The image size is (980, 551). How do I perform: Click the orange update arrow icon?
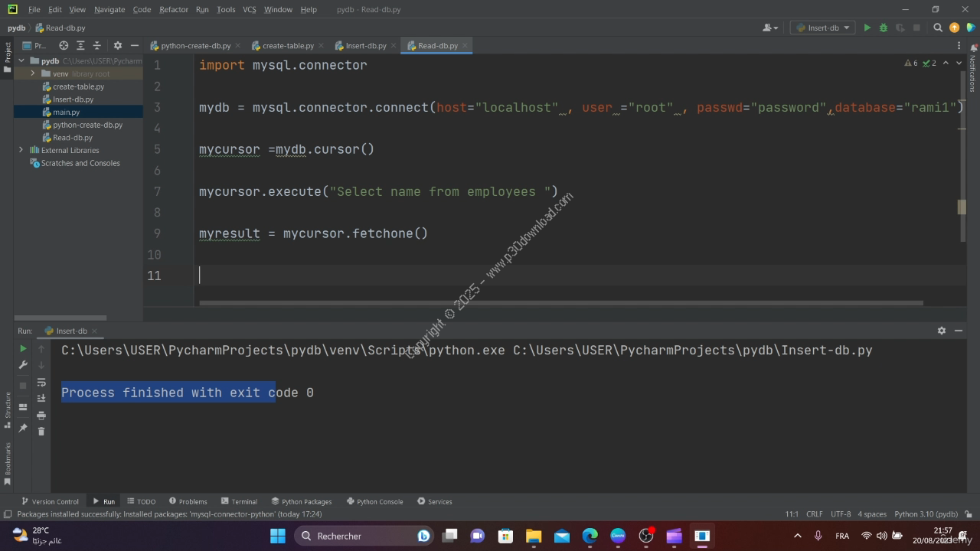(954, 28)
